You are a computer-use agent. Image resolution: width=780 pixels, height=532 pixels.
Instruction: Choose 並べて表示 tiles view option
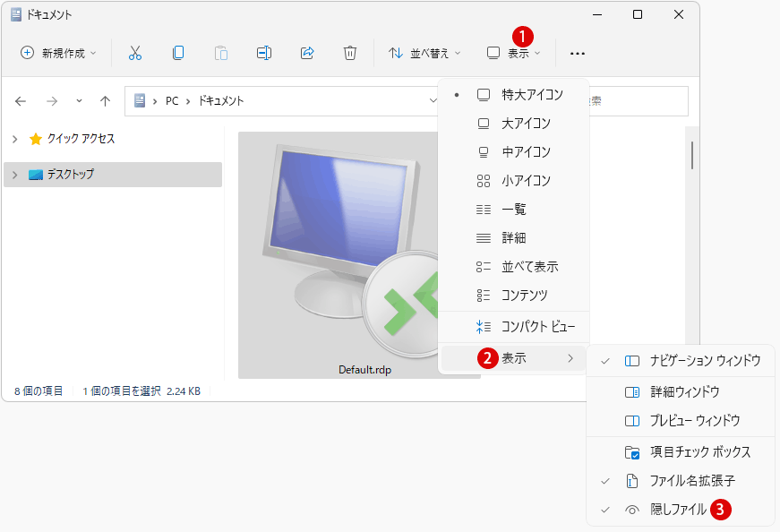(513, 267)
